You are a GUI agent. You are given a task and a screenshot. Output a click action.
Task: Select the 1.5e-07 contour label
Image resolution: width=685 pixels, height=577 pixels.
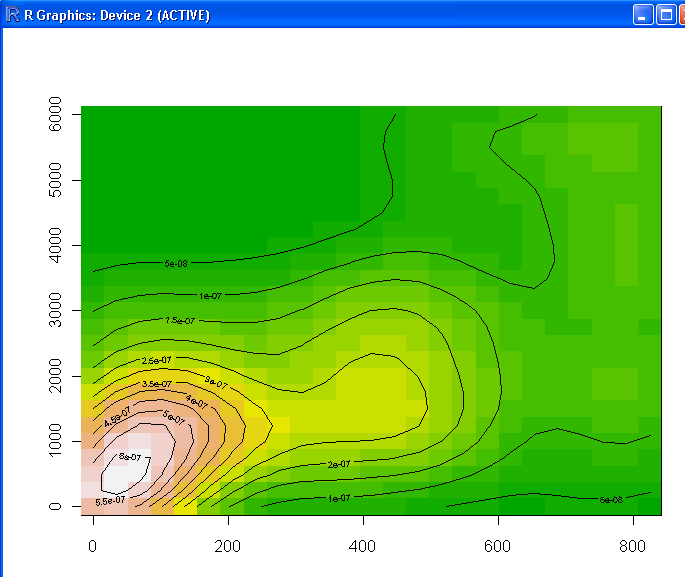pyautogui.click(x=180, y=321)
